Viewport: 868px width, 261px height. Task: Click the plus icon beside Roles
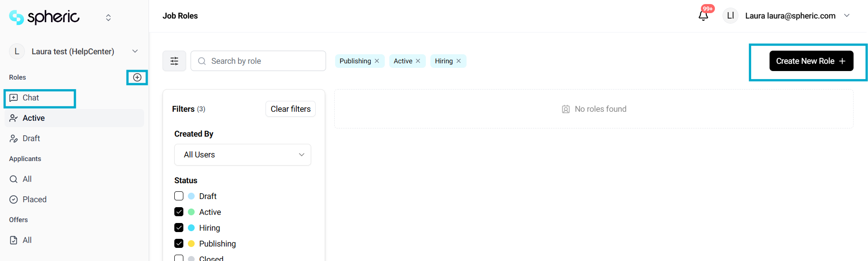(x=137, y=77)
